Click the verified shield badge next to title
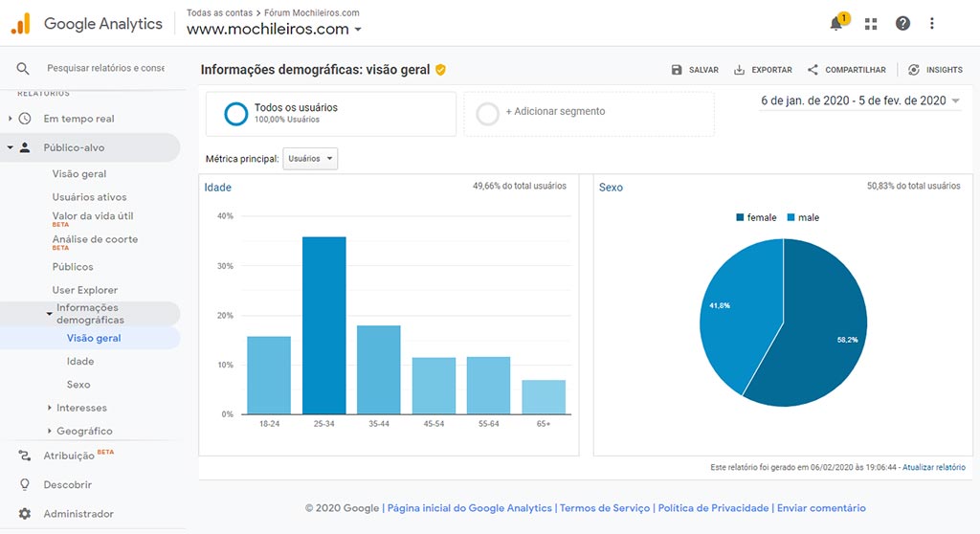 click(440, 70)
